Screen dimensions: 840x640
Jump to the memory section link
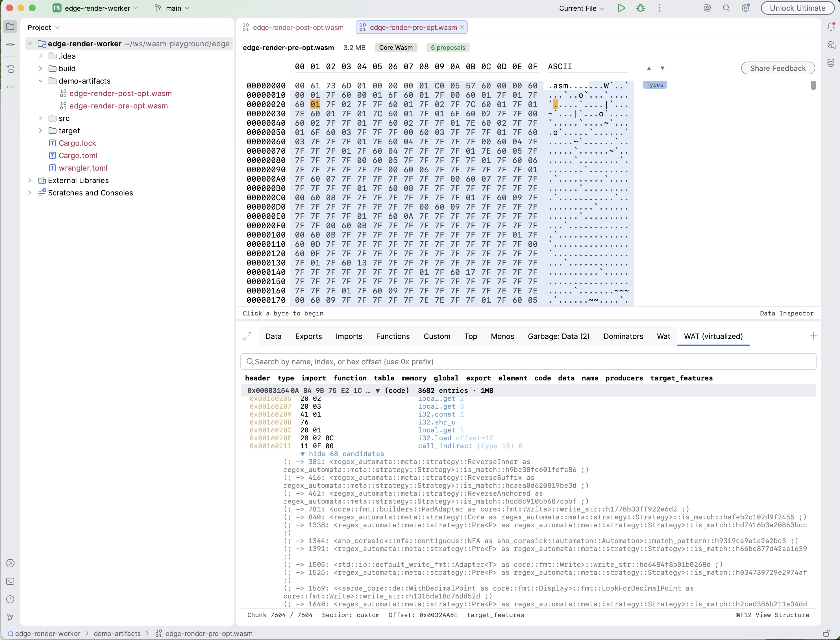pos(414,378)
